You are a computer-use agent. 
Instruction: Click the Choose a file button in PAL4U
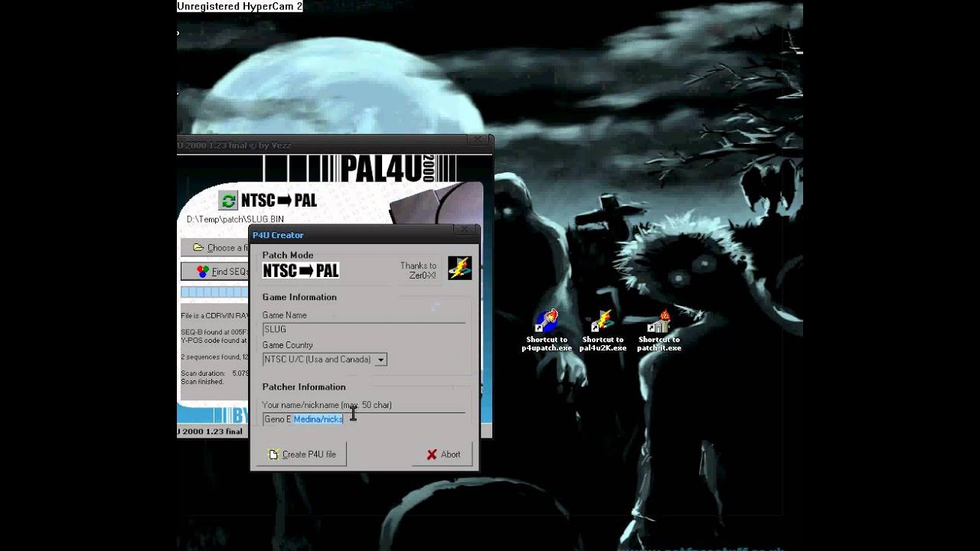215,248
